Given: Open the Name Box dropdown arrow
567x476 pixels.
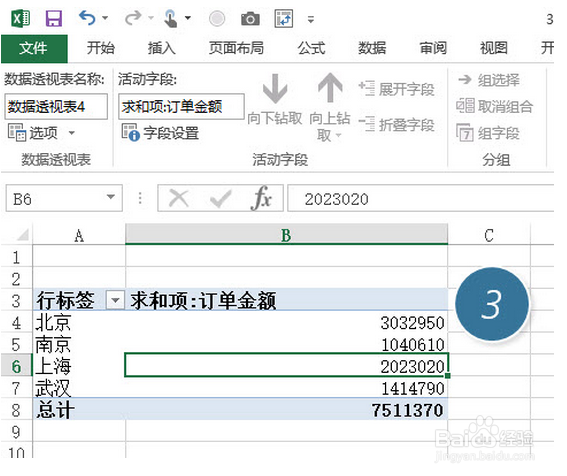Looking at the screenshot, I should point(111,197).
